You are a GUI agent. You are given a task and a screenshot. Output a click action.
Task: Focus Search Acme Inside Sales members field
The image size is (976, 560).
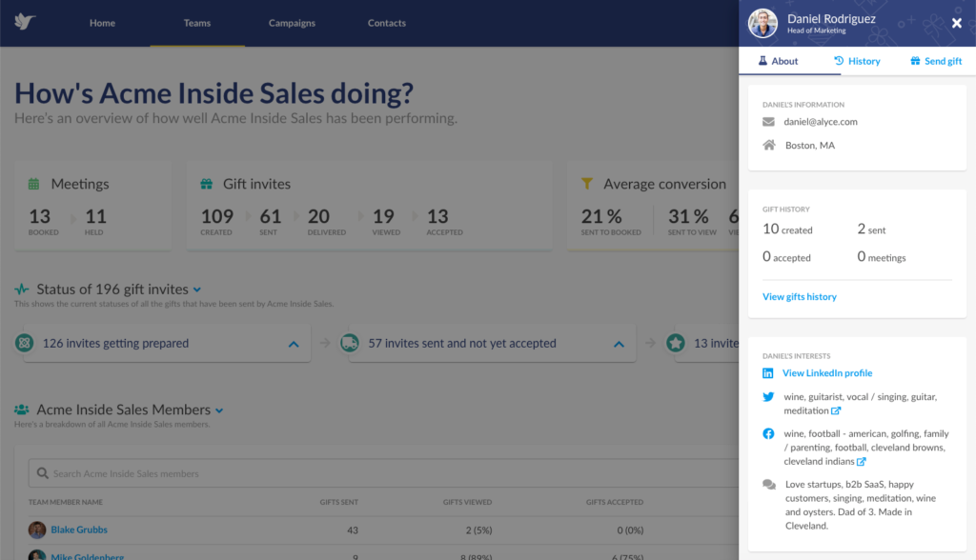pos(383,473)
